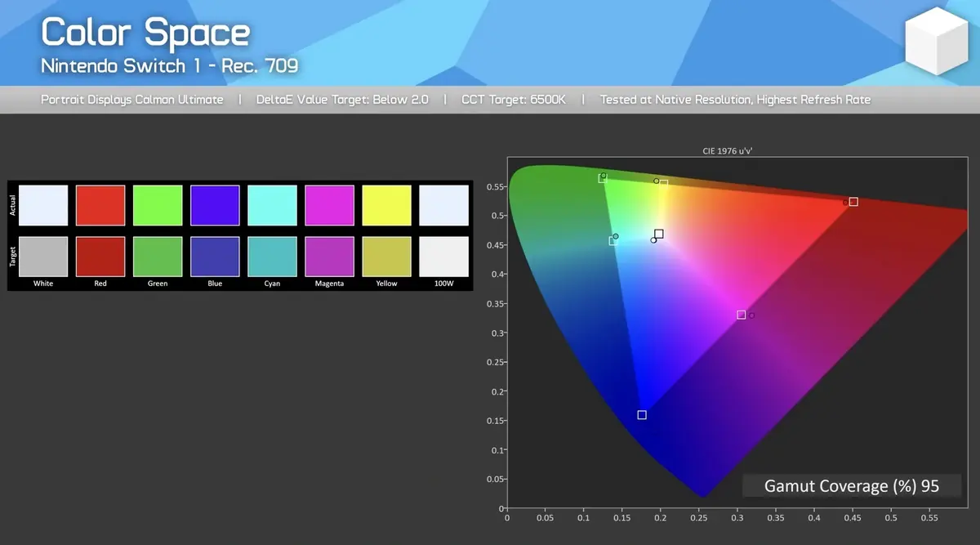
Task: Select the yellow target square marker
Action: 664,184
